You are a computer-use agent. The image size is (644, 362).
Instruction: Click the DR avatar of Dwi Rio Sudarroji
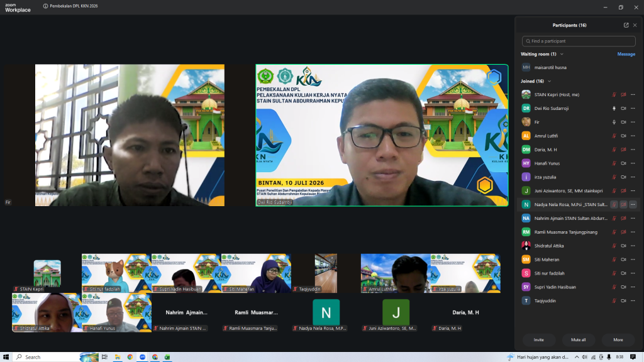(526, 108)
